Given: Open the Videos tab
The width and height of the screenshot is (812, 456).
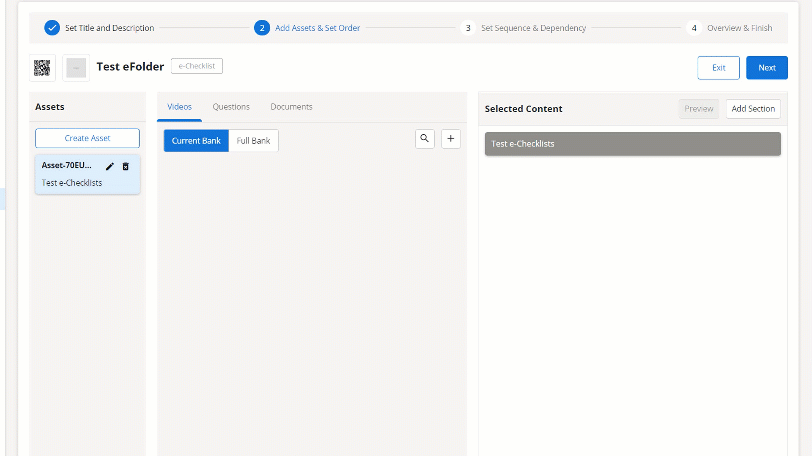Looking at the screenshot, I should point(179,107).
